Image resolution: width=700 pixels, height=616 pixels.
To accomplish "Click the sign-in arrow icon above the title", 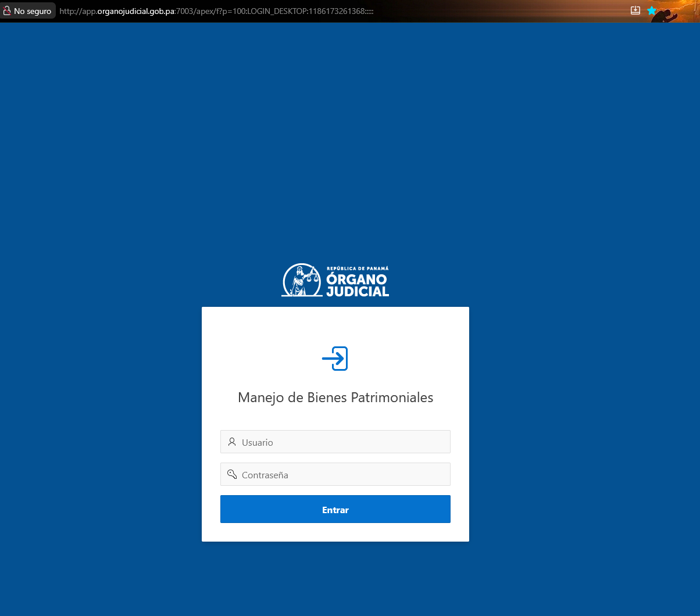I will coord(335,359).
